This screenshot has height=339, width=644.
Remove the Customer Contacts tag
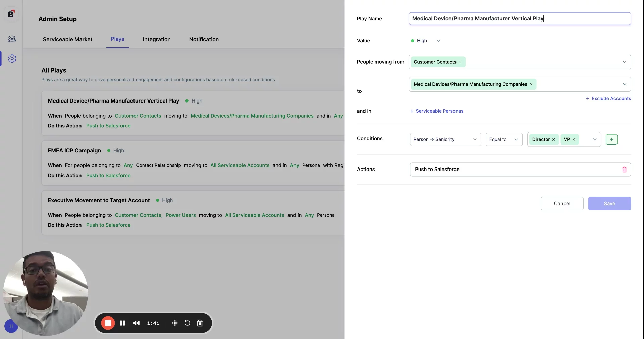tap(460, 62)
